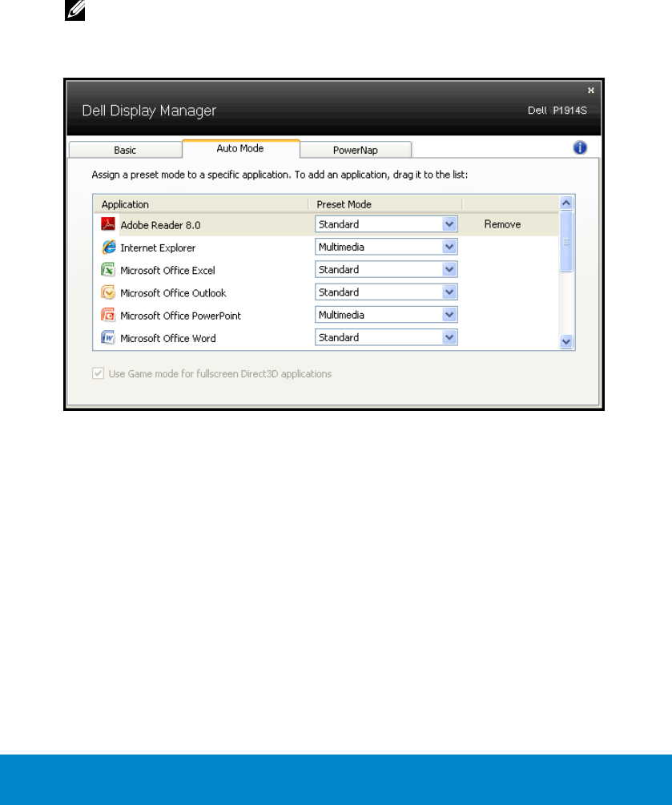The image size is (672, 805).
Task: Expand preset mode dropdown for Microsoft Office Excel
Action: point(386,269)
